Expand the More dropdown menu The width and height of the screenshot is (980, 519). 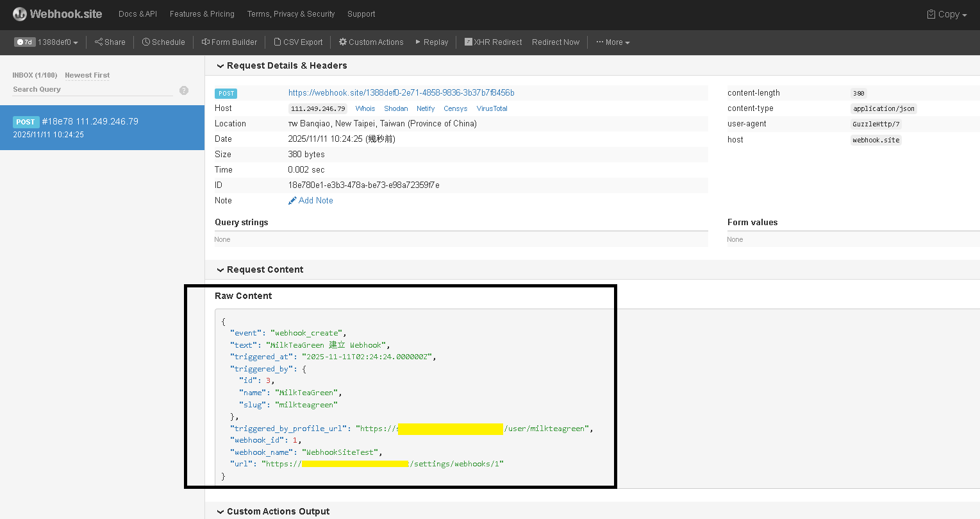coord(613,42)
